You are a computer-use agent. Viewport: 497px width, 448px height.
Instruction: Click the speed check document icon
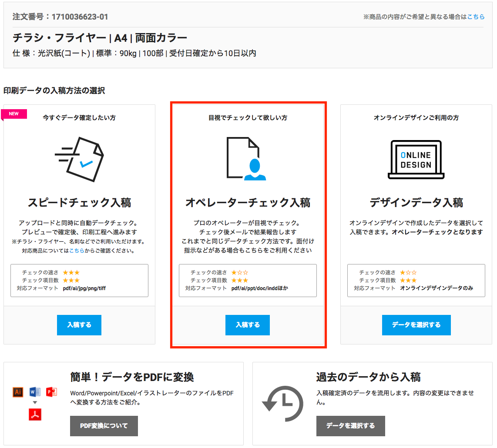(80, 159)
